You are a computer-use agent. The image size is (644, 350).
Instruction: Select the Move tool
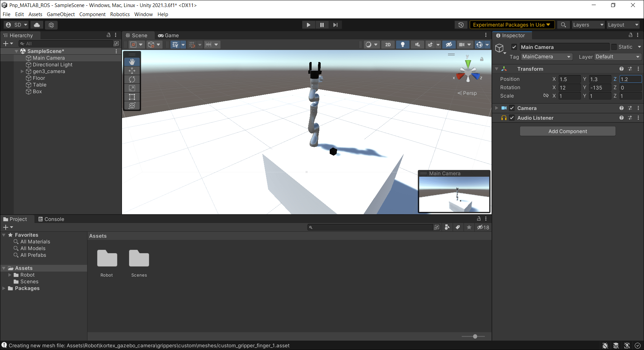[x=132, y=70]
